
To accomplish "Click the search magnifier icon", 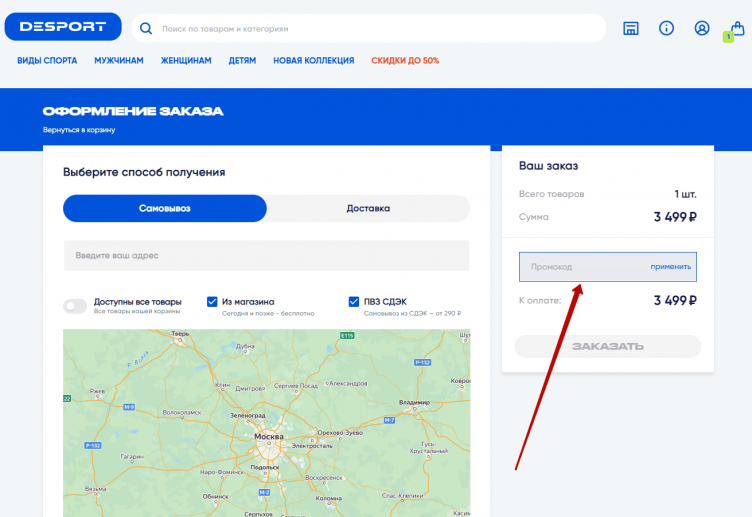I will pyautogui.click(x=147, y=29).
